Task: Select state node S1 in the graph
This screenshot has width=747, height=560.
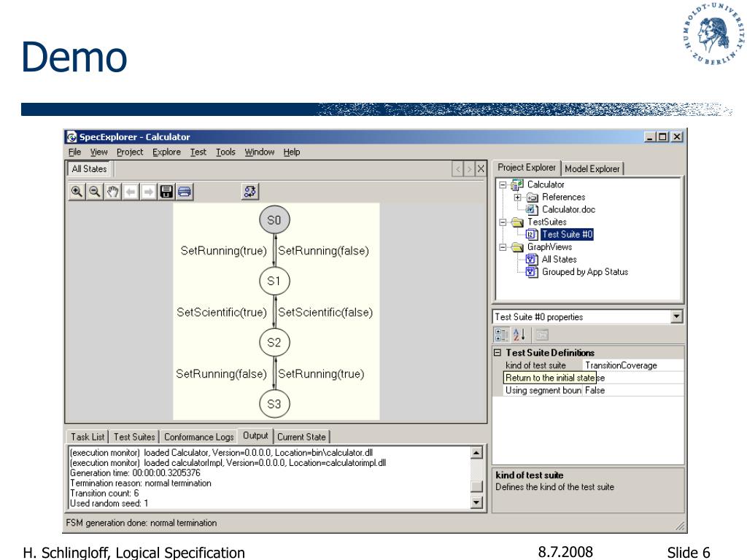Action: click(x=274, y=281)
